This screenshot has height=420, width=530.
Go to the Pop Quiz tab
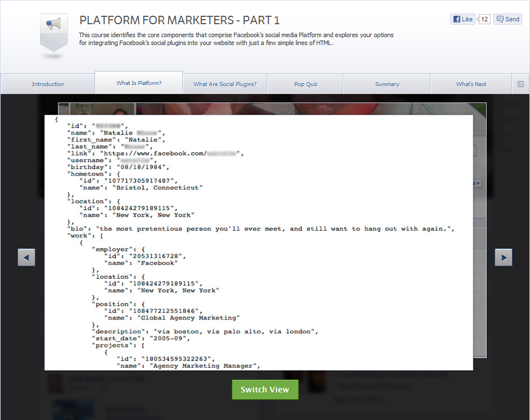306,84
